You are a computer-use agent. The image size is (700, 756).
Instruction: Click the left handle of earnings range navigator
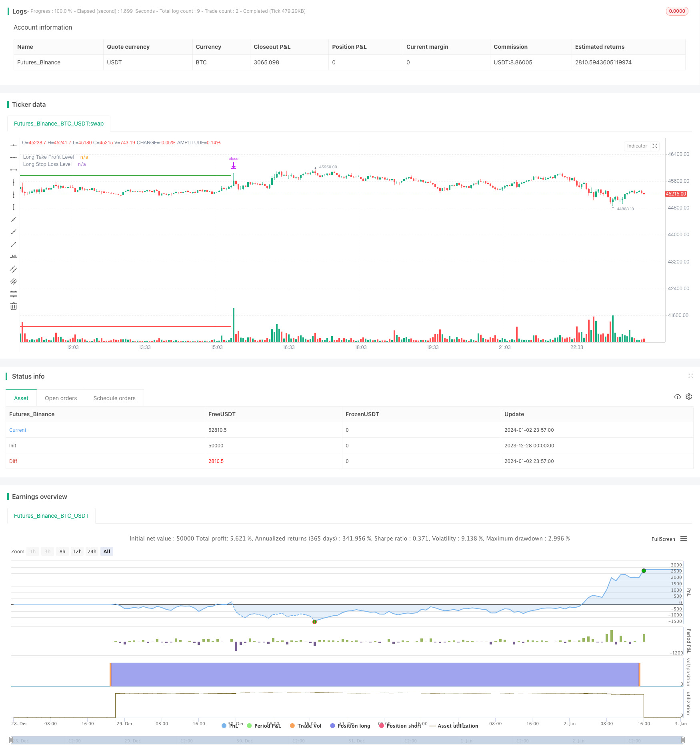11,740
